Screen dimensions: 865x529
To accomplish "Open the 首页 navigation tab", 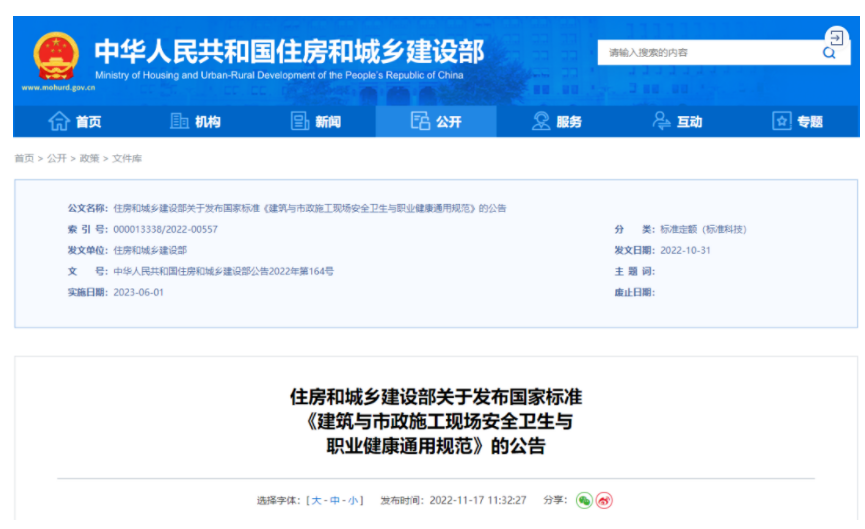I will point(74,121).
